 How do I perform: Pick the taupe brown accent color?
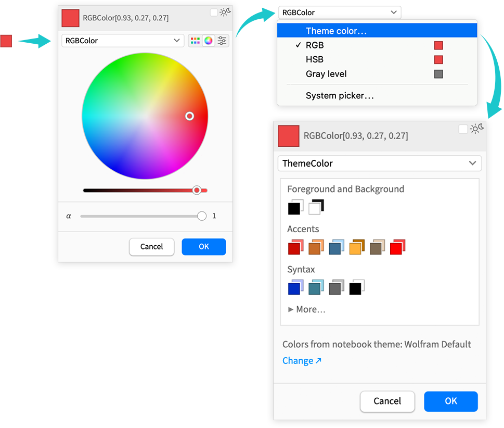377,247
